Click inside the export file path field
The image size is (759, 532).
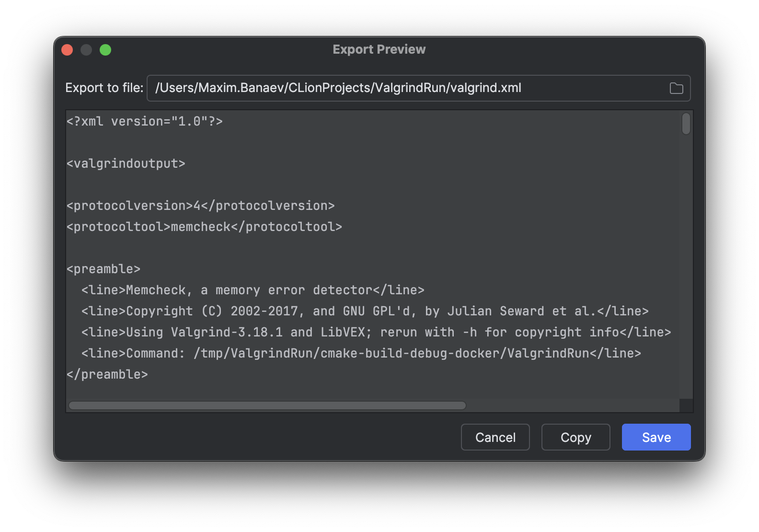tap(335, 88)
